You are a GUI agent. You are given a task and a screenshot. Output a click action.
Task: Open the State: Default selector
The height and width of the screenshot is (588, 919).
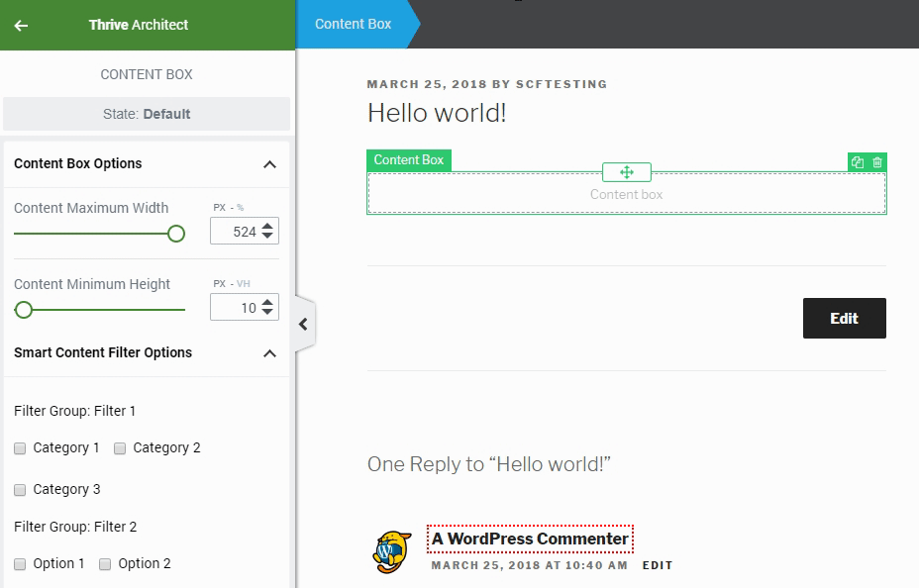(x=147, y=114)
